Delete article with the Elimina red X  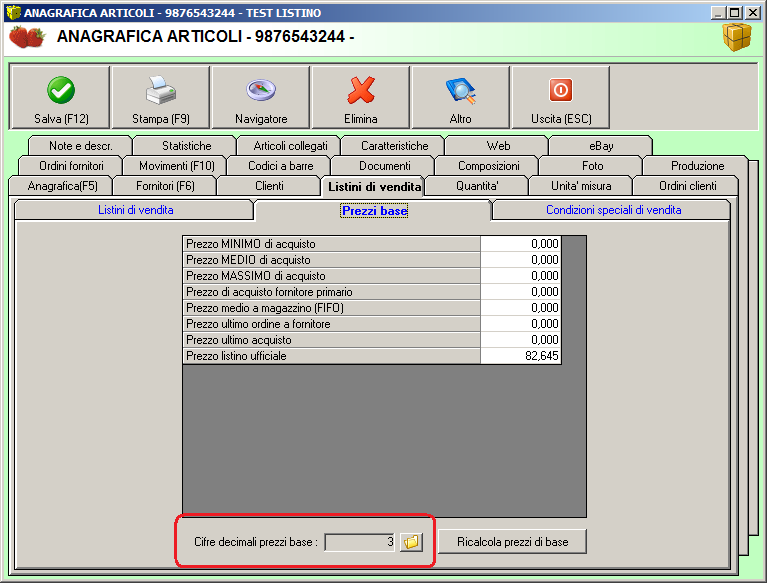click(x=360, y=92)
